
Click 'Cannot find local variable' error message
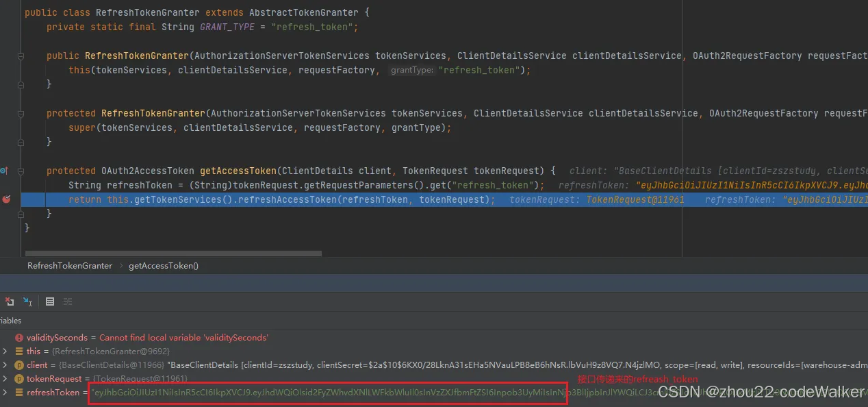click(183, 338)
